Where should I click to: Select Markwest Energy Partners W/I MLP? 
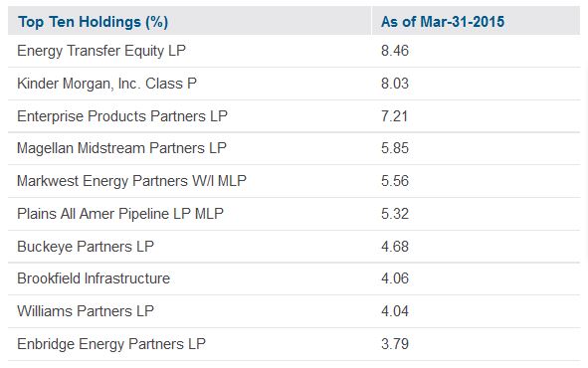pos(131,181)
